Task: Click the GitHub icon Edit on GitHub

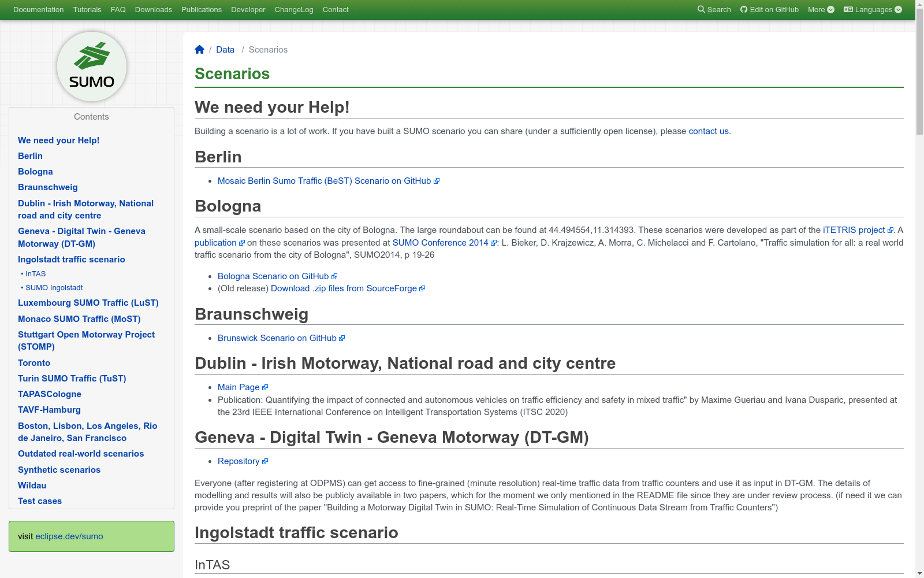Action: [x=744, y=9]
